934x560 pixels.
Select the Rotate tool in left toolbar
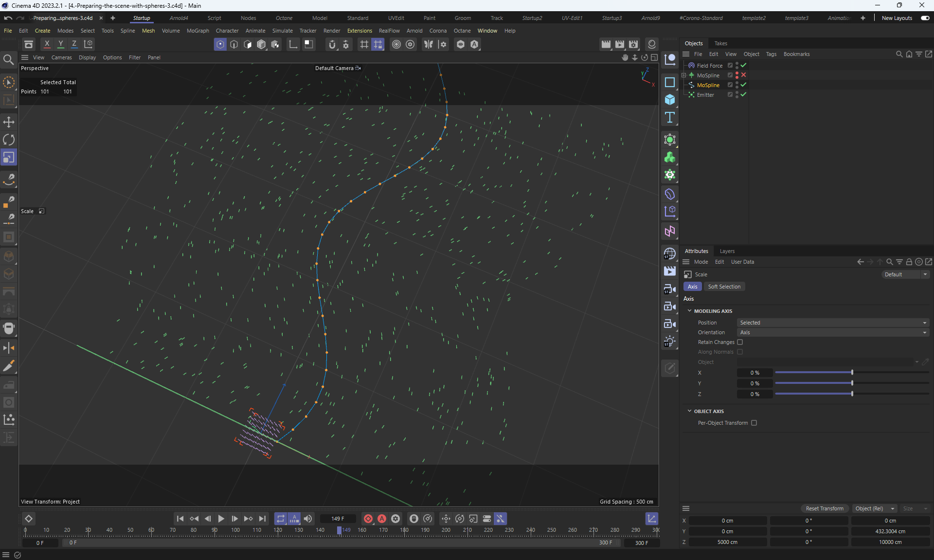[9, 140]
